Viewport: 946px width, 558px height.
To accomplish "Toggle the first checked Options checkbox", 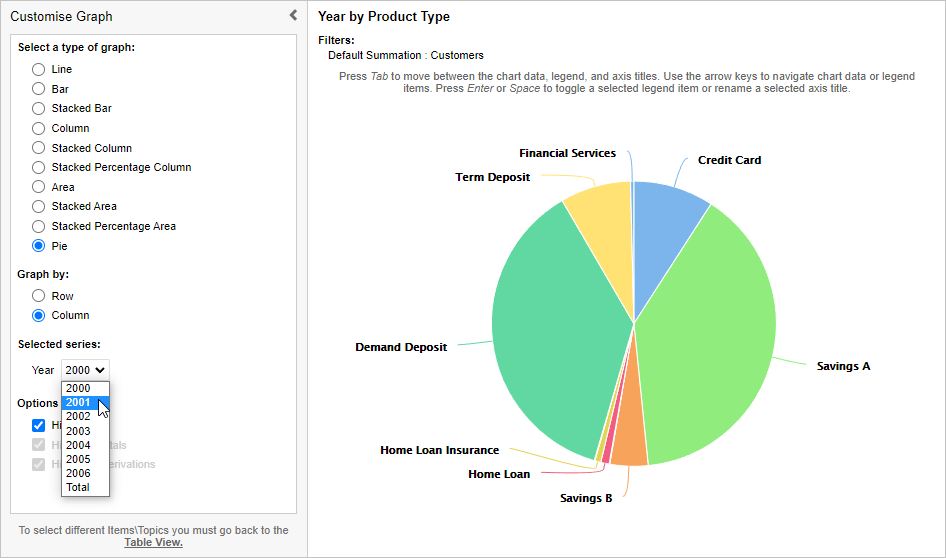I will [x=39, y=425].
